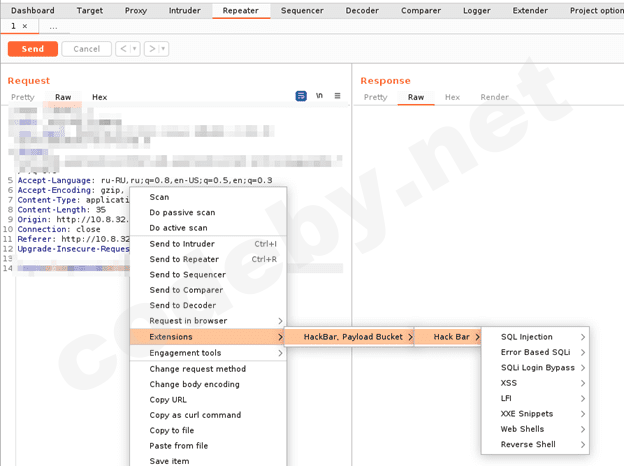Switch to the Intruder tab

click(x=186, y=10)
